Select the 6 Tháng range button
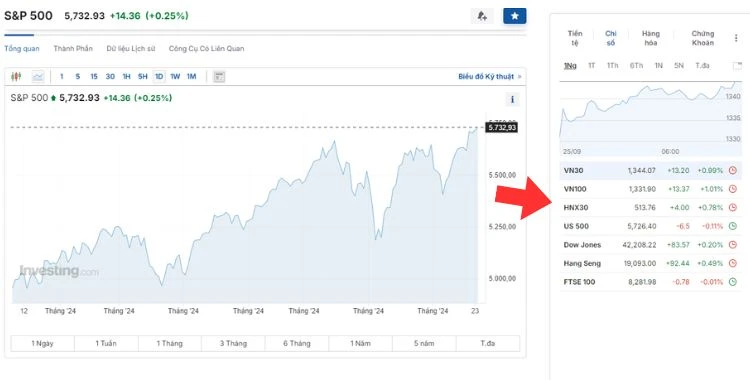Screen dimensions: 750x380 coord(297,344)
